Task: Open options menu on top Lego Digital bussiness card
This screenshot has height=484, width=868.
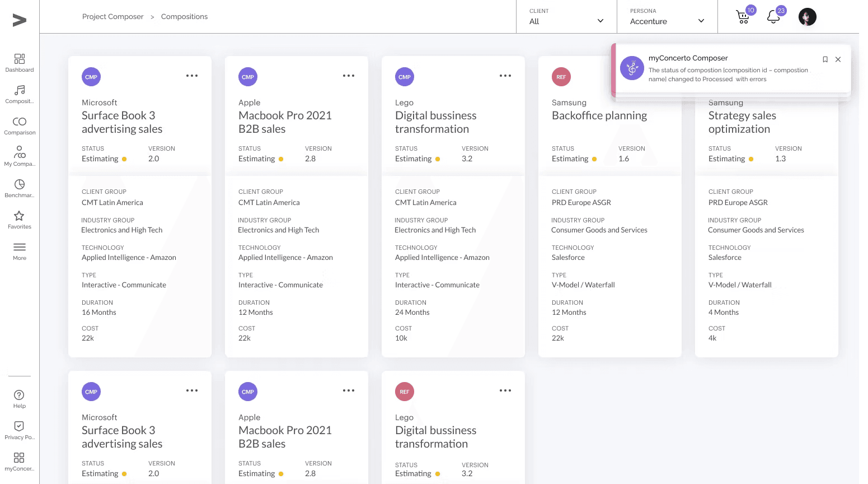Action: coord(505,76)
